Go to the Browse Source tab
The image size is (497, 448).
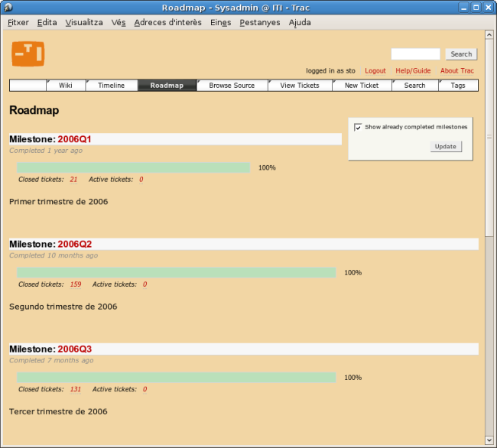click(232, 86)
